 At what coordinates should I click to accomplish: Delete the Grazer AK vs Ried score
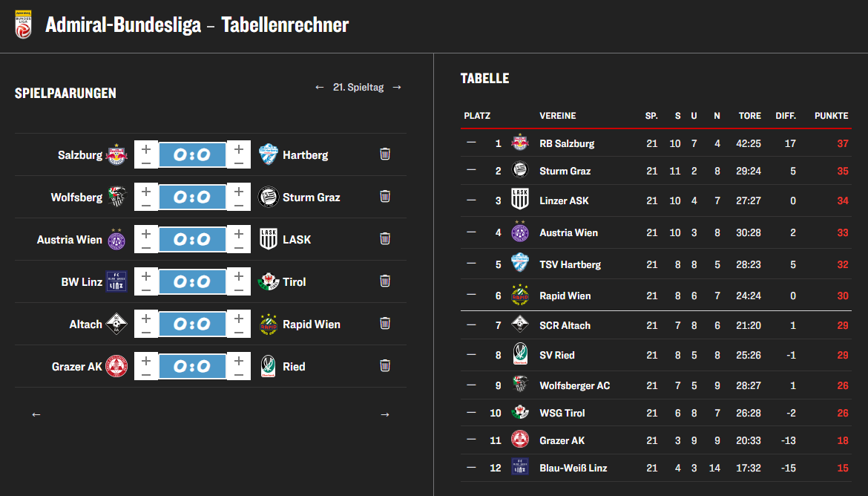tap(385, 366)
